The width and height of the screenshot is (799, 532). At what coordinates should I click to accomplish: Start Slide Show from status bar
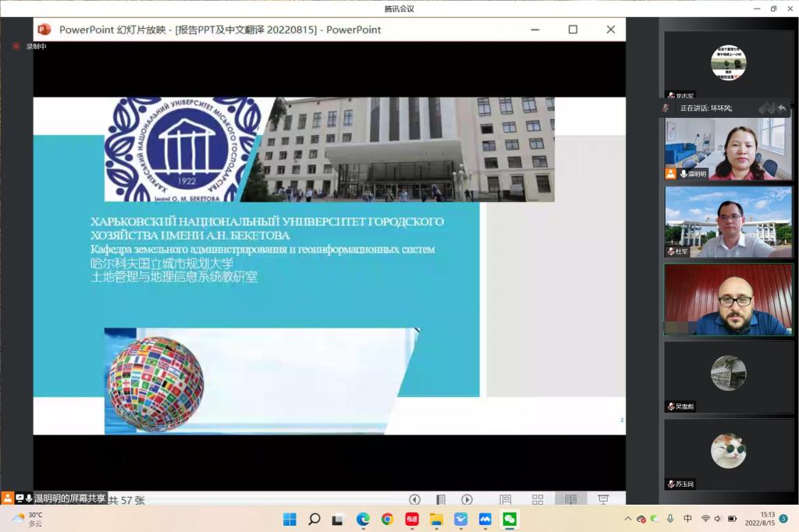pos(603,499)
